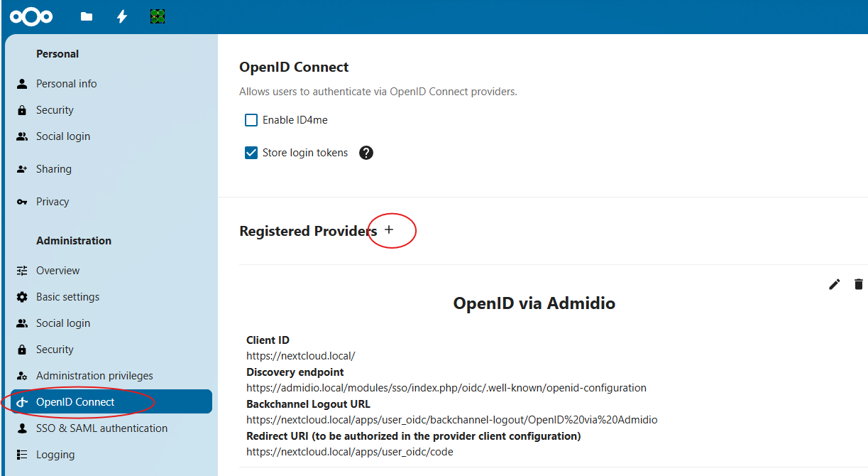This screenshot has height=476, width=868.
Task: Uncheck Store login tokens
Action: point(251,153)
